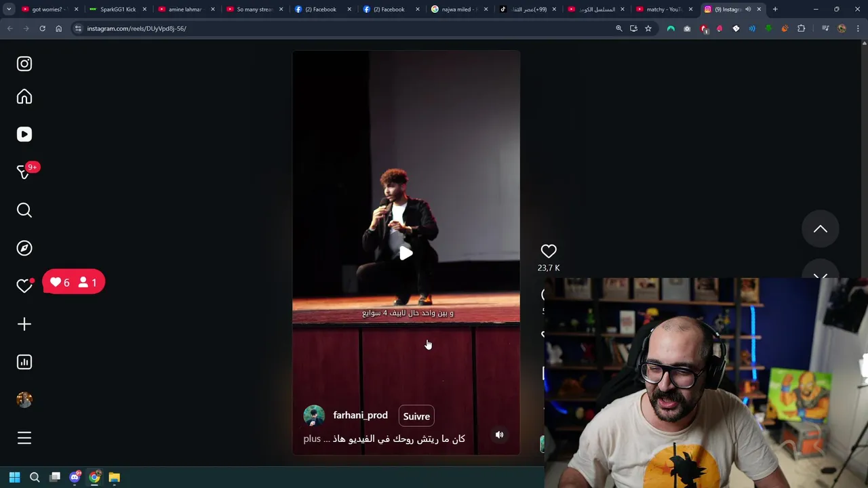
Task: Open the hamburger More menu in the sidebar
Action: point(24,438)
